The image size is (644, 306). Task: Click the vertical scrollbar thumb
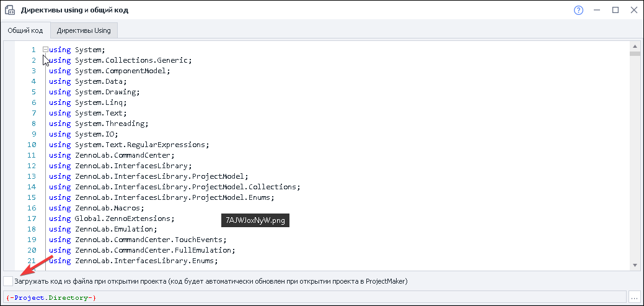pos(635,54)
